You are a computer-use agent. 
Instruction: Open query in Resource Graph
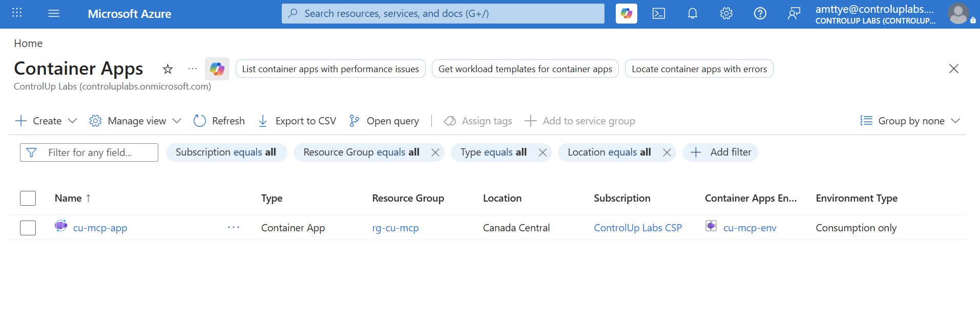pos(384,121)
